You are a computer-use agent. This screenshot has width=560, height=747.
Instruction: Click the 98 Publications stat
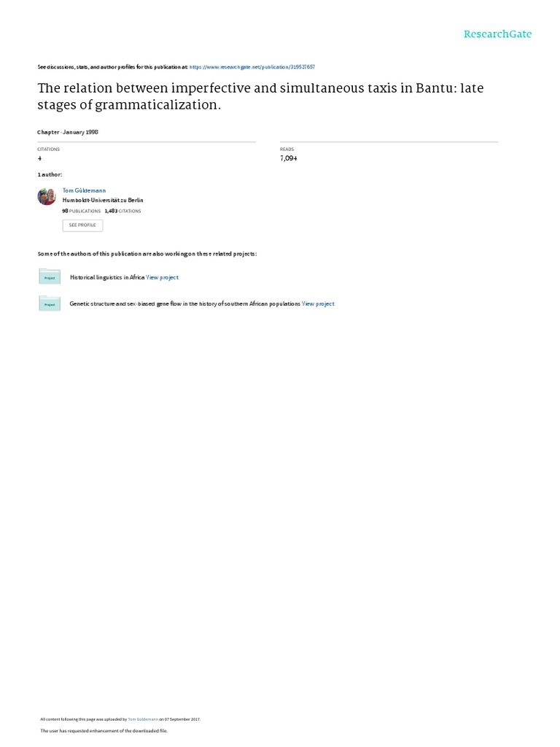(82, 211)
